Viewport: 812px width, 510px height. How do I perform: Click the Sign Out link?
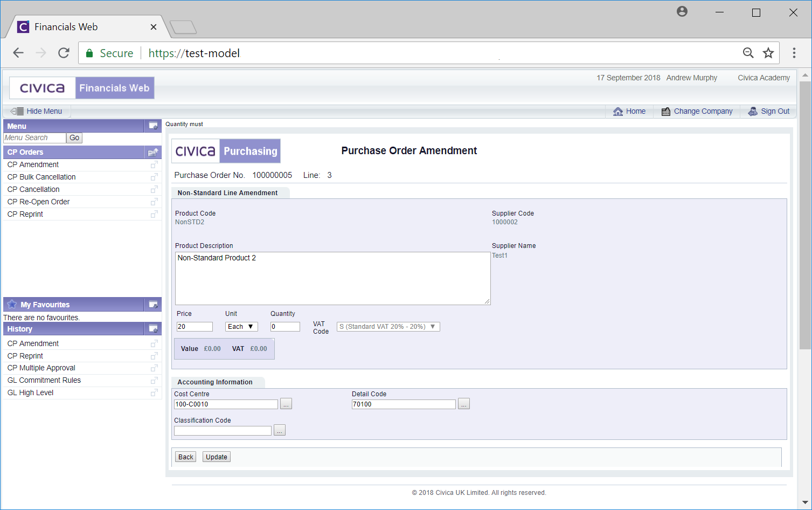tap(775, 111)
